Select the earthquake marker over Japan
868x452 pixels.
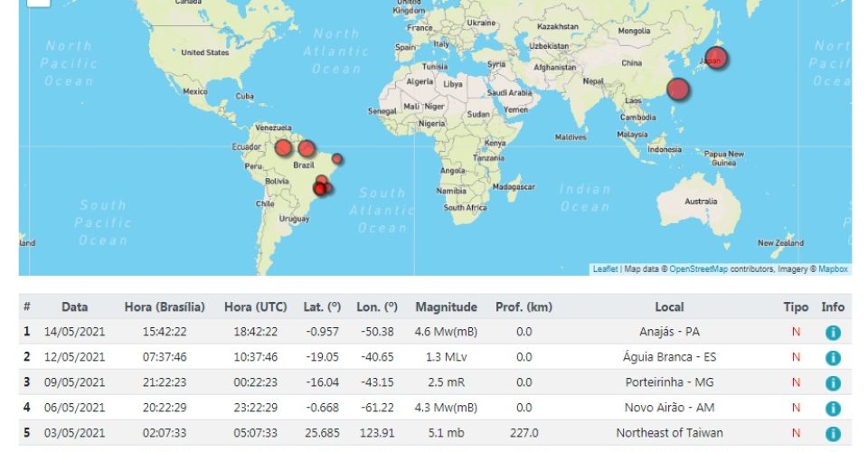[716, 58]
